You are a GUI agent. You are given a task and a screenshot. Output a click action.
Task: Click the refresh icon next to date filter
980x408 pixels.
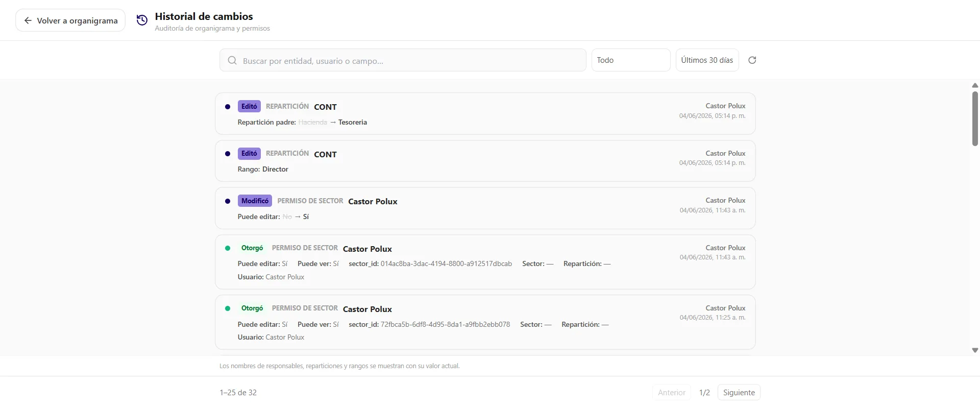point(752,60)
